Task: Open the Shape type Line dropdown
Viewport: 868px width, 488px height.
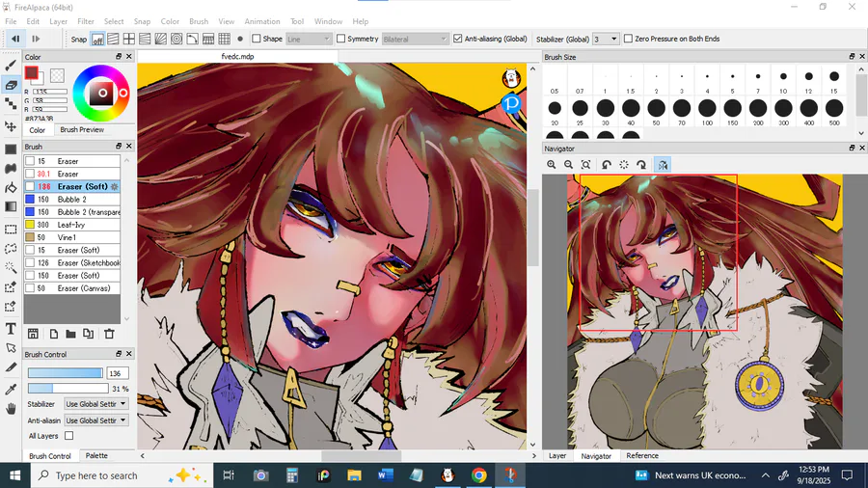Action: (309, 39)
